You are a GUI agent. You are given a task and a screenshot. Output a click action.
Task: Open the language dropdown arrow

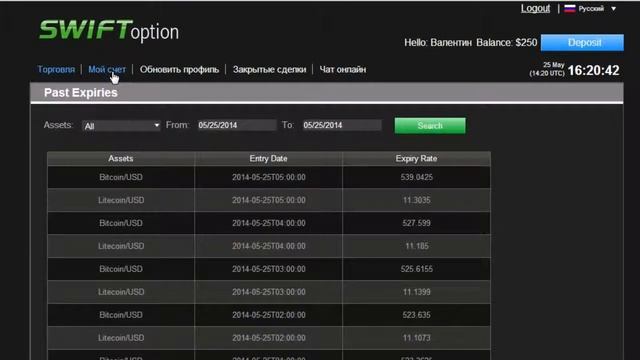pos(613,9)
